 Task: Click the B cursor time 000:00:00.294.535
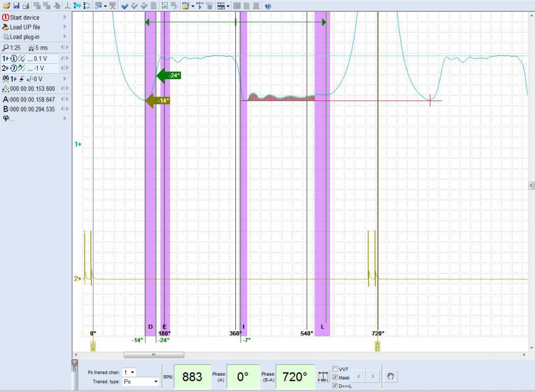32,109
